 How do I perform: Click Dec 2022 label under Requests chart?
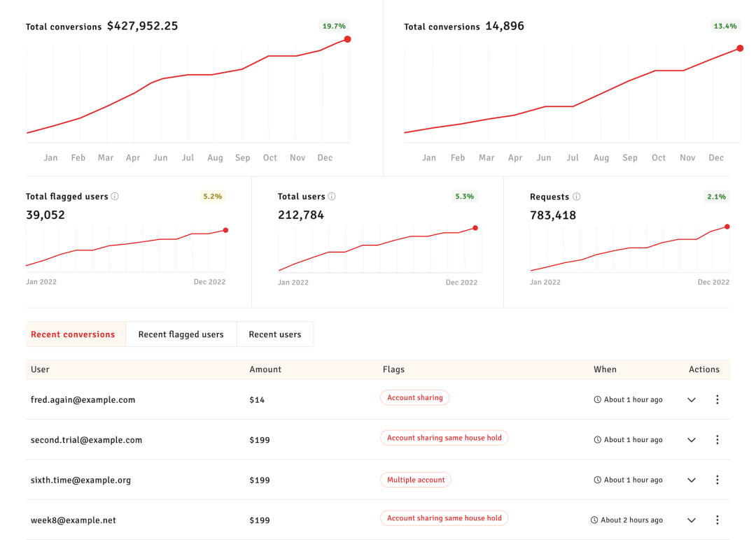(713, 283)
